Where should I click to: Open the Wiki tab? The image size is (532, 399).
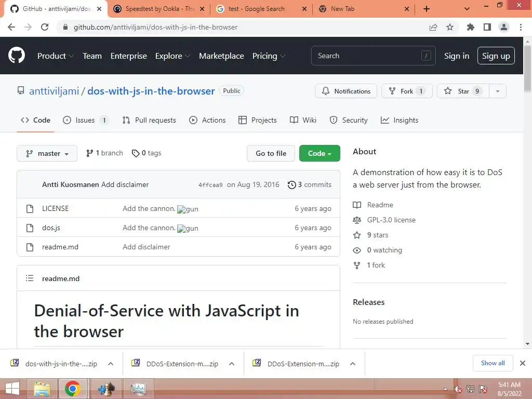pos(303,120)
